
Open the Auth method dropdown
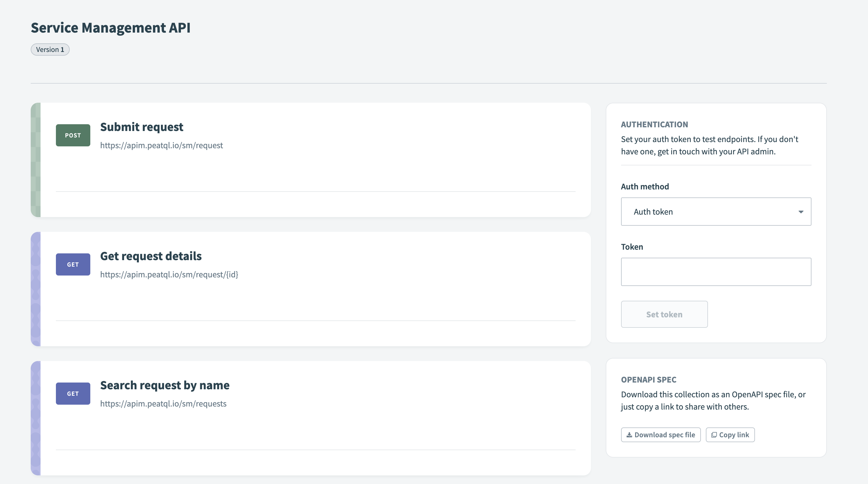coord(716,212)
